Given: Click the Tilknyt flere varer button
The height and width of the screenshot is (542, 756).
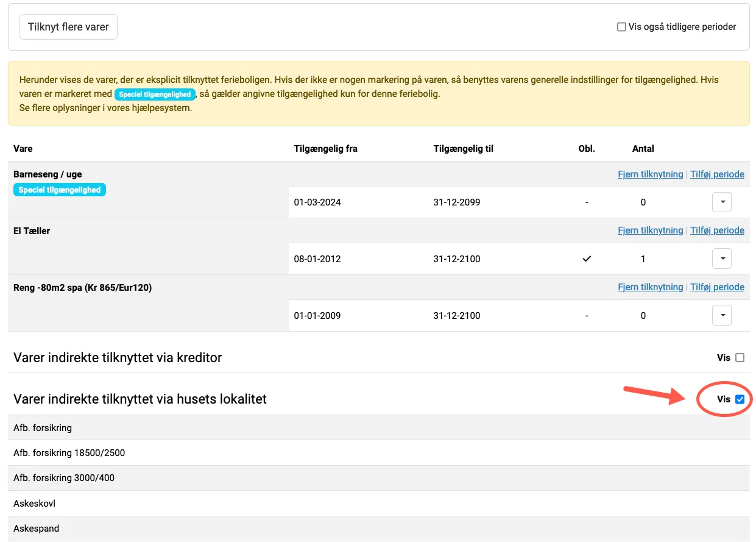Looking at the screenshot, I should [68, 27].
